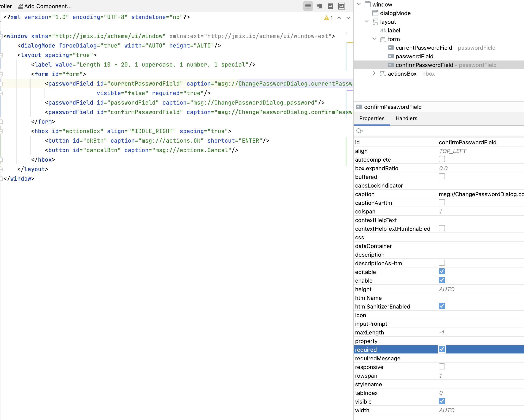Open the Properties tab
The width and height of the screenshot is (524, 420).
coord(372,118)
